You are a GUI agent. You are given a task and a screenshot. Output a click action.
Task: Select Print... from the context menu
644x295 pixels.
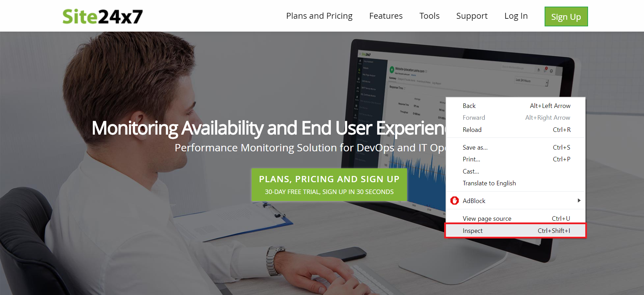[516, 159]
